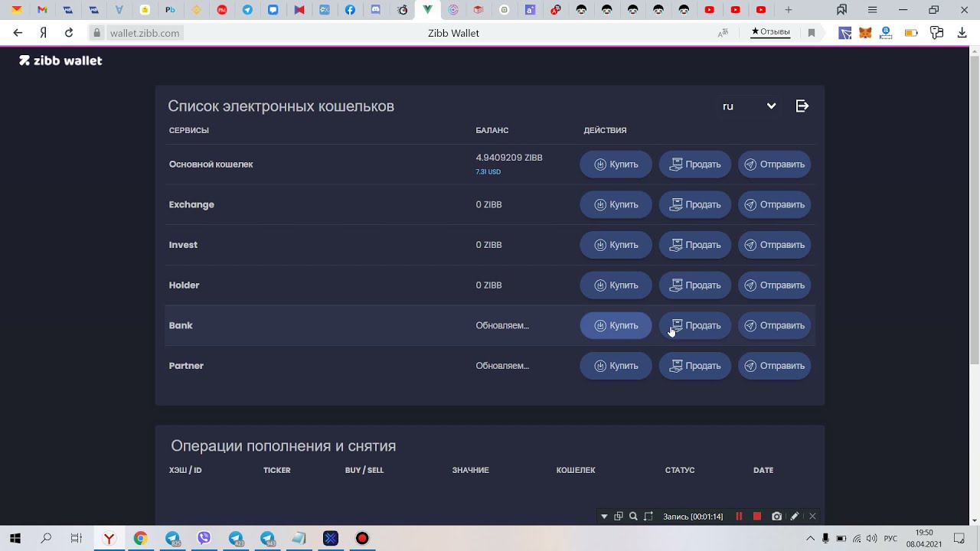The width and height of the screenshot is (980, 551).
Task: Click the recorder pencil draw icon
Action: (795, 517)
